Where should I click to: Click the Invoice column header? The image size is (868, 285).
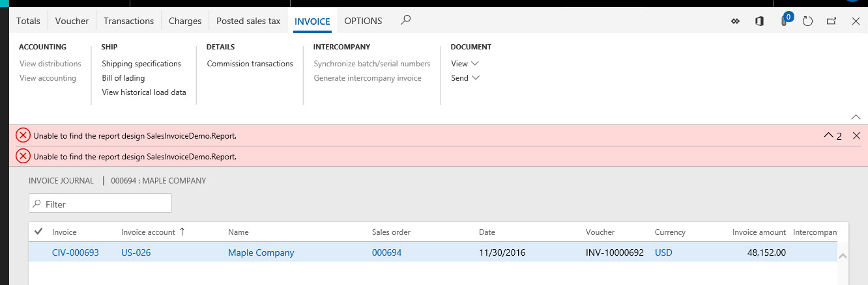(x=64, y=232)
